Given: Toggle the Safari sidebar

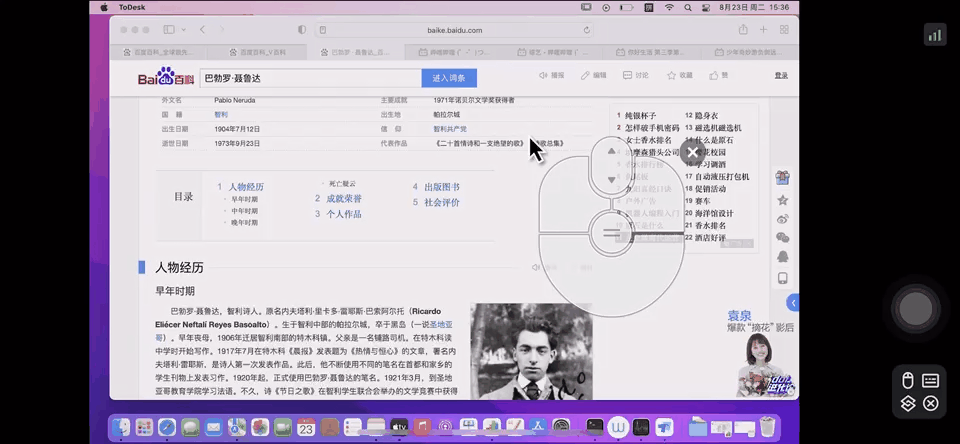Looking at the screenshot, I should pyautogui.click(x=169, y=29).
